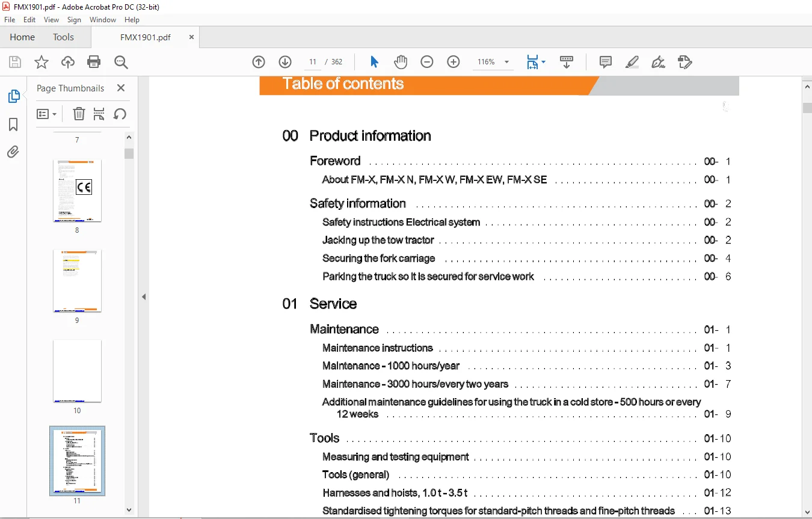
Task: Click 'Maintenance - 1000 hours/year' entry
Action: 390,366
